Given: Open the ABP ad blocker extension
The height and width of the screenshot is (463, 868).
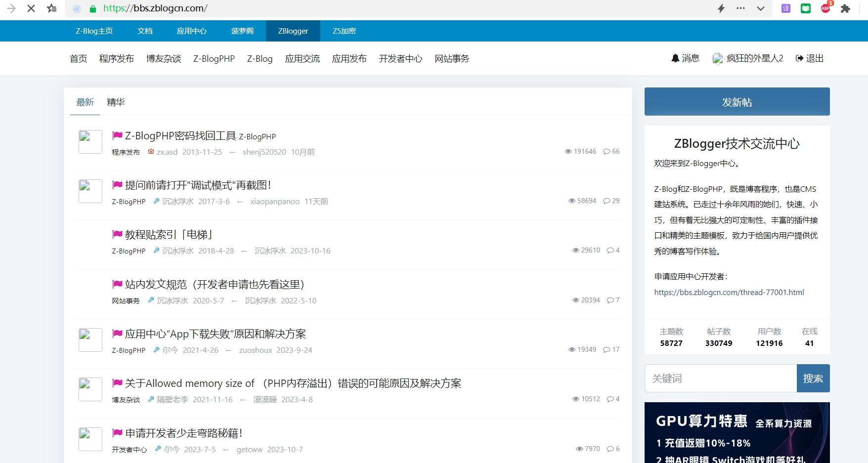Looking at the screenshot, I should click(826, 7).
